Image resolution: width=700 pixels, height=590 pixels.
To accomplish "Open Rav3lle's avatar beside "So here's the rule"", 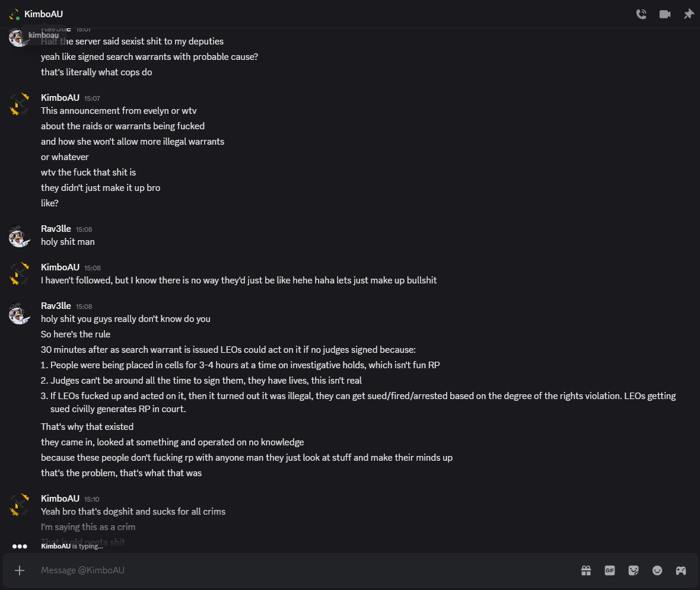I will pos(20,312).
